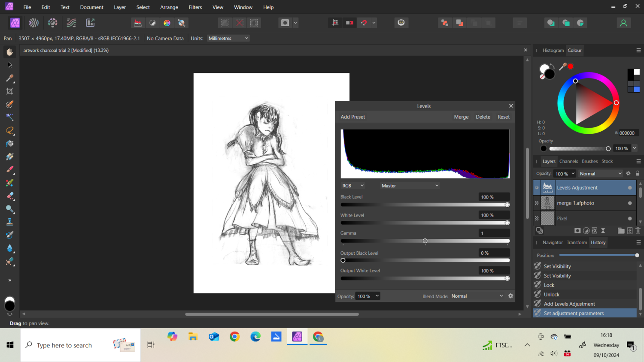Open the Blend Mode dropdown in Levels dialog
The width and height of the screenshot is (644, 362).
[477, 296]
